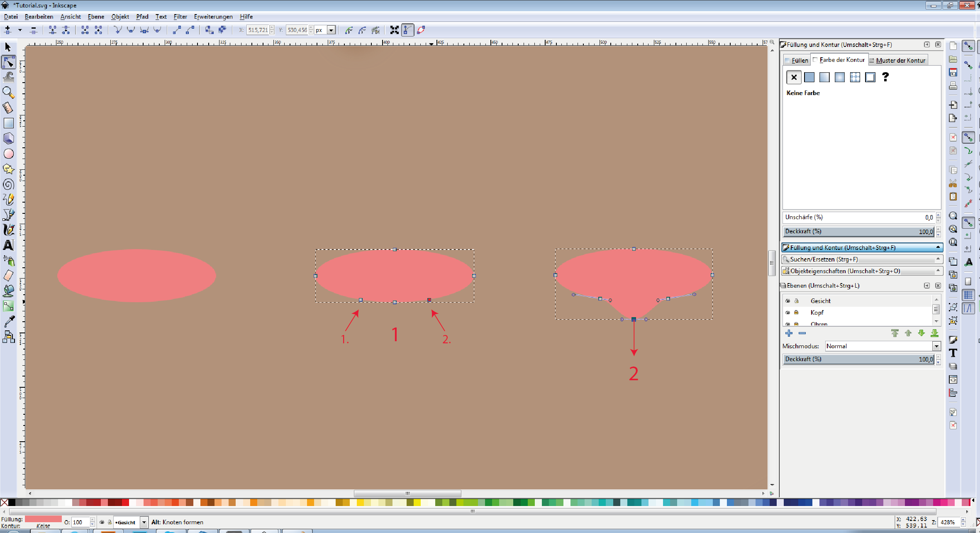Select the Zoom magnifier tool
This screenshot has width=980, height=533.
[8, 93]
